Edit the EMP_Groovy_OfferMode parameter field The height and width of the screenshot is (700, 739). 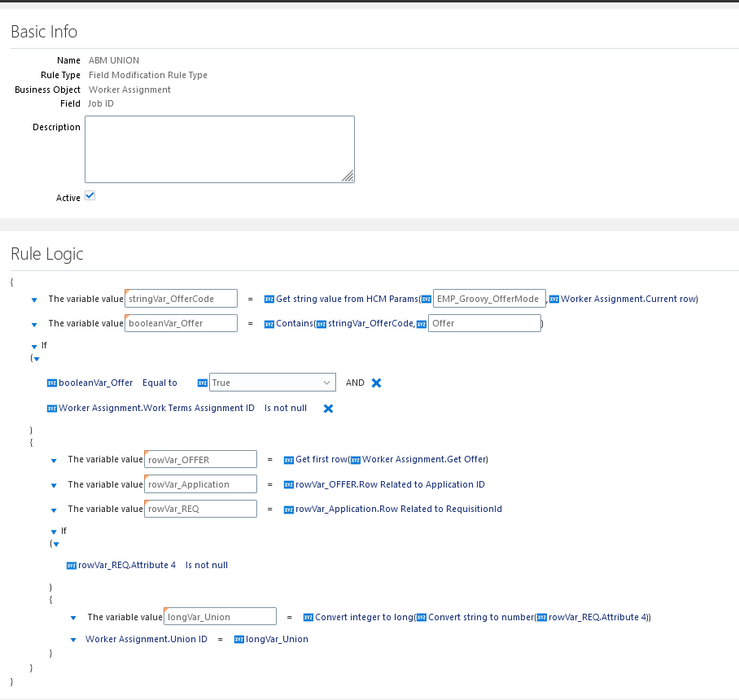[x=488, y=298]
